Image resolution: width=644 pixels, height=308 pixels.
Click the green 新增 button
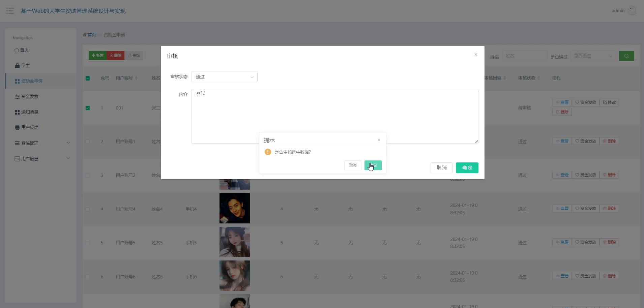point(97,55)
